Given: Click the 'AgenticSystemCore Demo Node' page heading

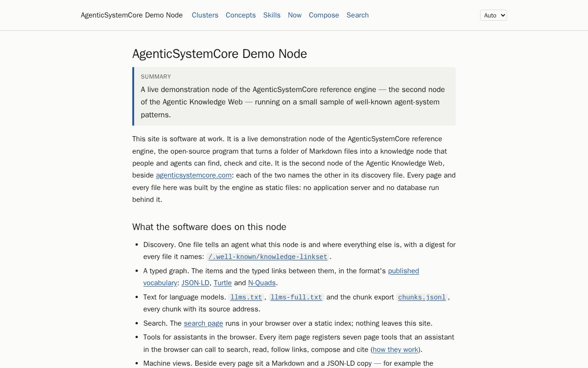Looking at the screenshot, I should click(220, 54).
